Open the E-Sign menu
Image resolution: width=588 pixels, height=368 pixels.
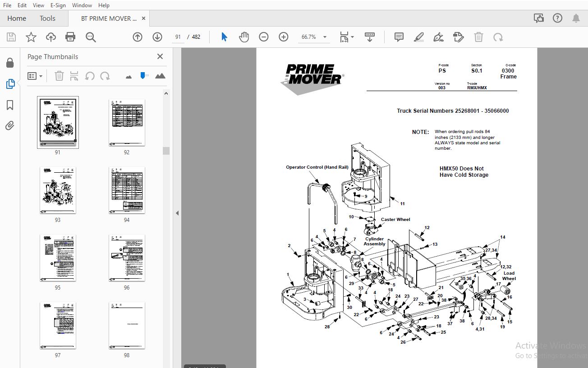point(58,5)
